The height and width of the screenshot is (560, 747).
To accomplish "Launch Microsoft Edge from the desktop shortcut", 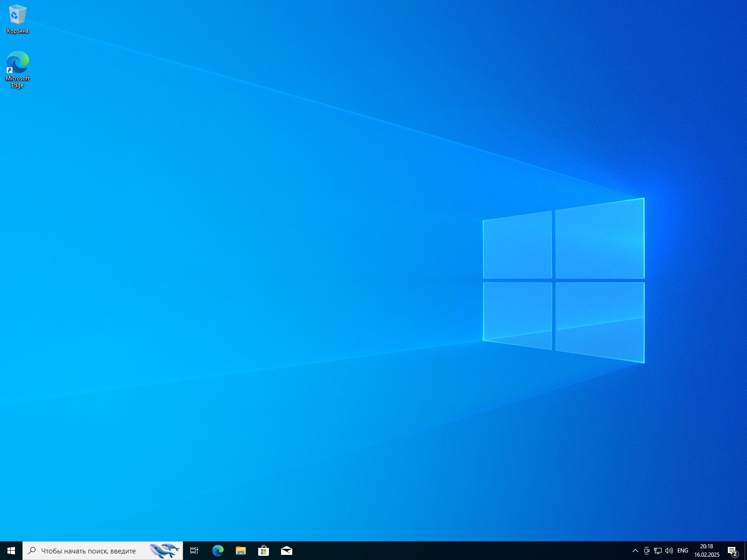I will pyautogui.click(x=17, y=62).
